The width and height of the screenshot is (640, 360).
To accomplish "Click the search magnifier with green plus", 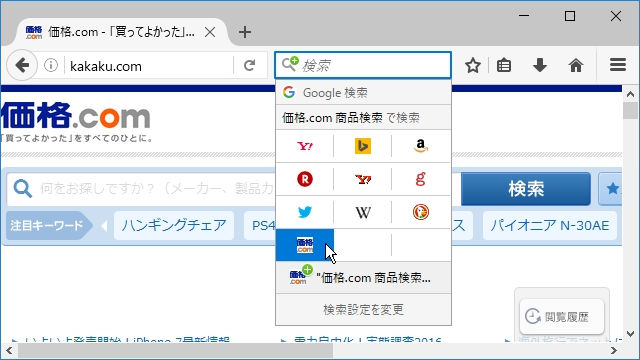I will click(290, 64).
